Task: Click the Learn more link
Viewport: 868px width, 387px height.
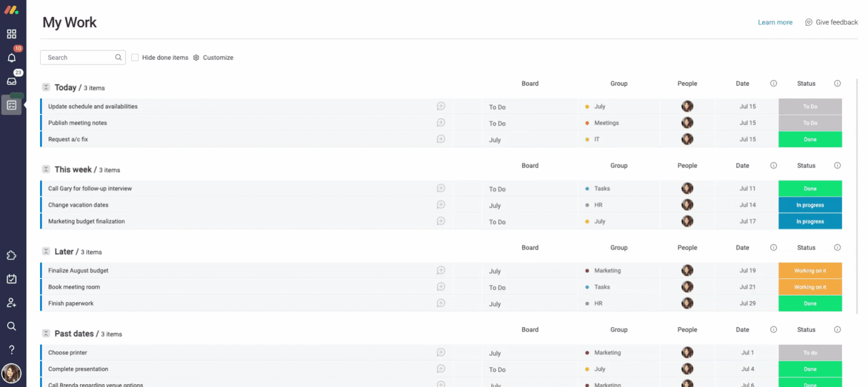Action: click(x=775, y=22)
